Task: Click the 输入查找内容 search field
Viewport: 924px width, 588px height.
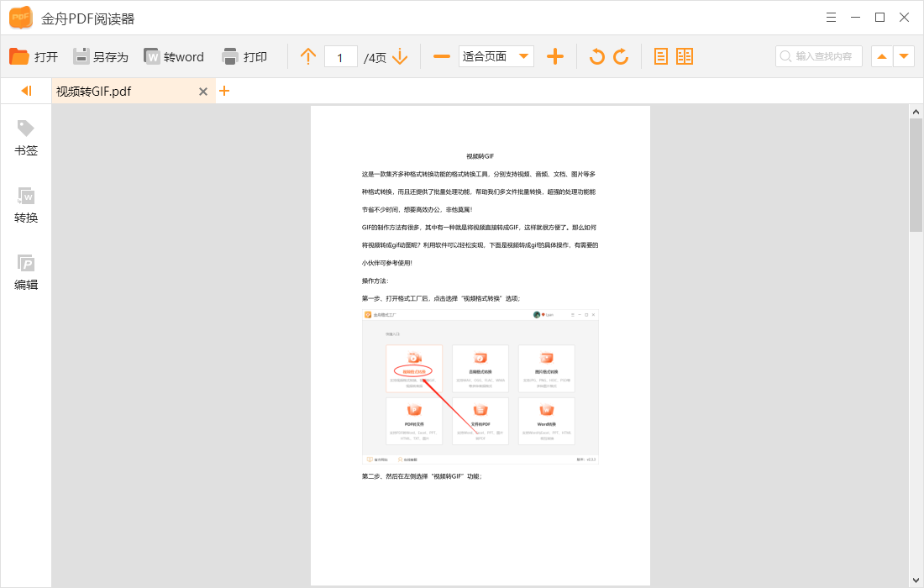Action: tap(819, 56)
